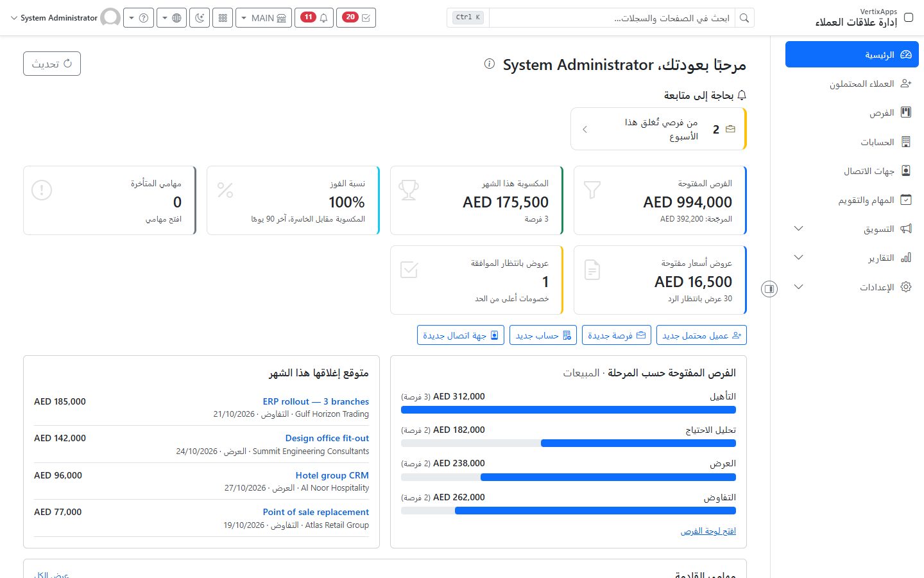924x578 pixels.
Task: Click the التفاوض stage progress bar
Action: (x=569, y=511)
